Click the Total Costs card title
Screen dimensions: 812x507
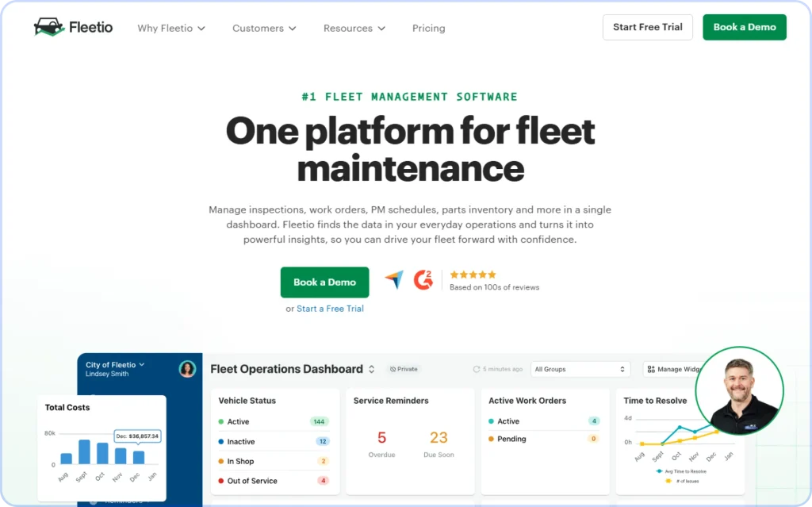click(67, 408)
